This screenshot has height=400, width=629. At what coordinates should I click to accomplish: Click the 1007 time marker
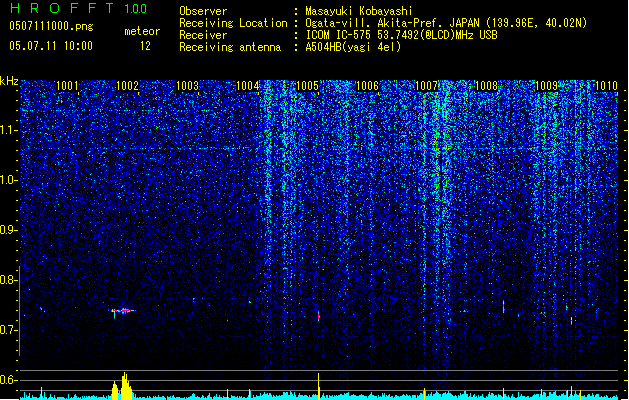coord(426,86)
